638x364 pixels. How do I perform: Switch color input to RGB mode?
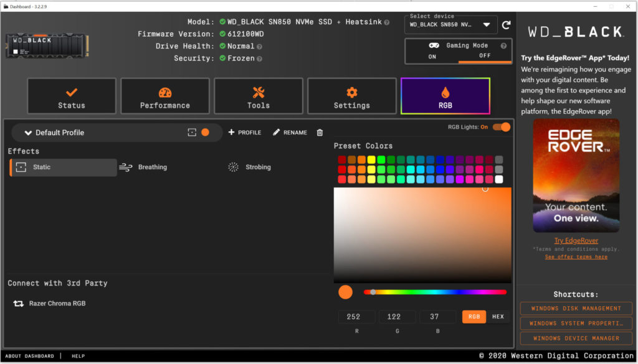tap(474, 317)
